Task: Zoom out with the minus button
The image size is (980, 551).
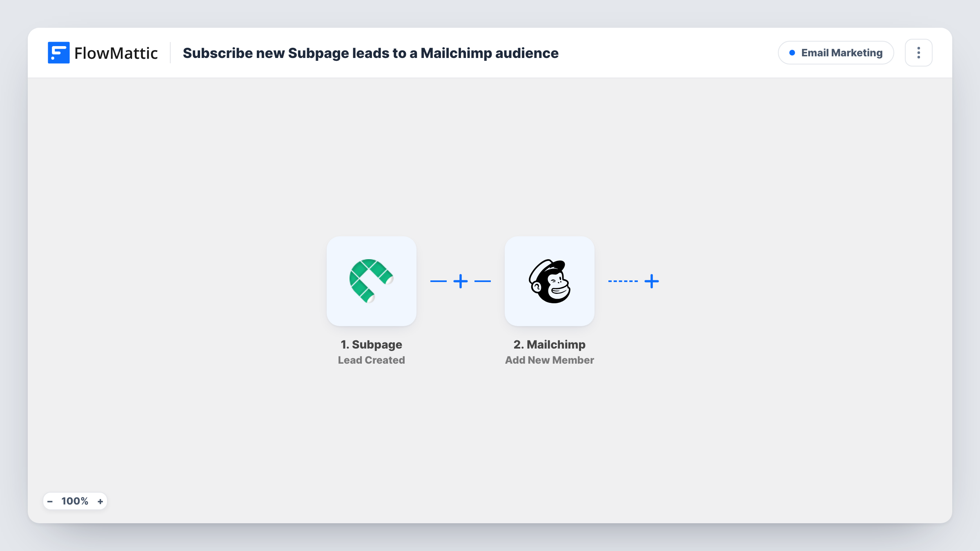Action: tap(50, 501)
